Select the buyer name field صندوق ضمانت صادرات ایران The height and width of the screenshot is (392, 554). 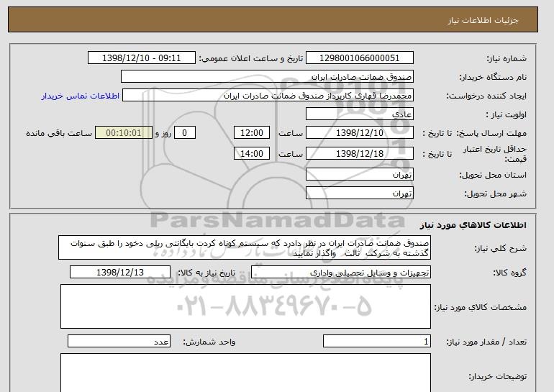pos(267,77)
